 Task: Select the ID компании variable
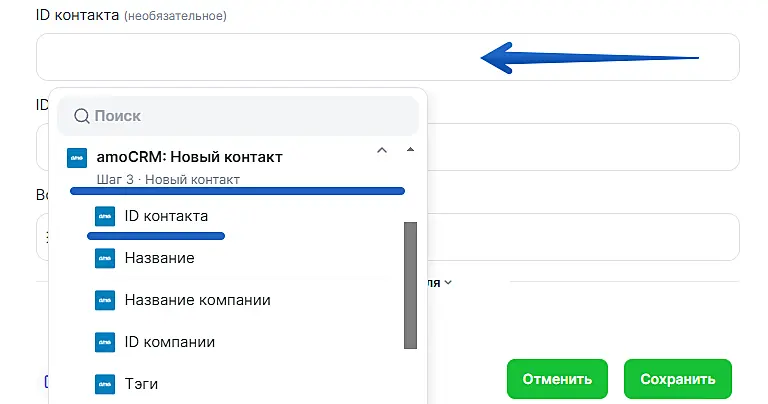[x=169, y=342]
